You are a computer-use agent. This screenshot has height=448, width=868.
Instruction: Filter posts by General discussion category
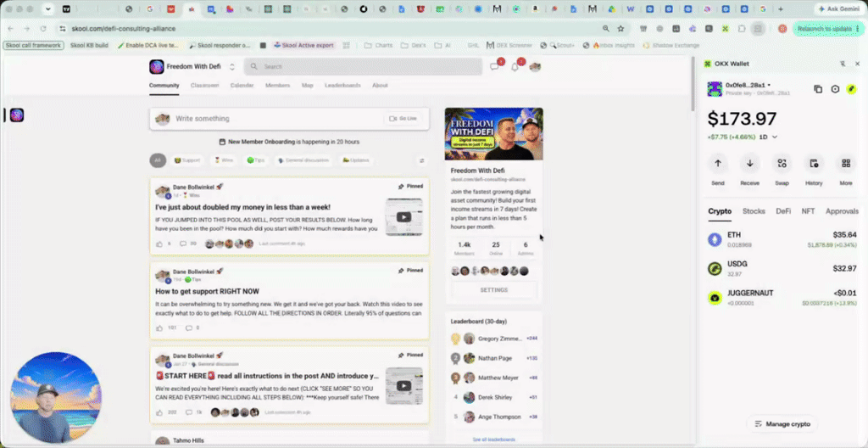[303, 160]
